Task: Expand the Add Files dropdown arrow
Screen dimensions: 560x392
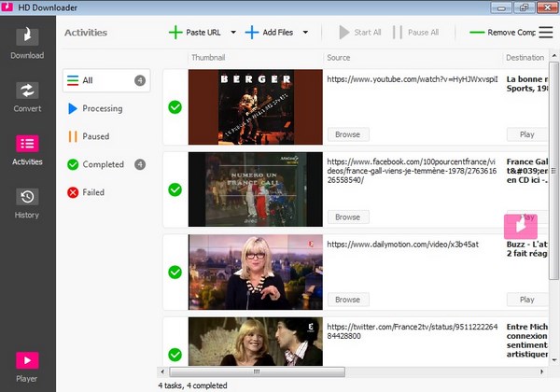Action: pos(305,32)
